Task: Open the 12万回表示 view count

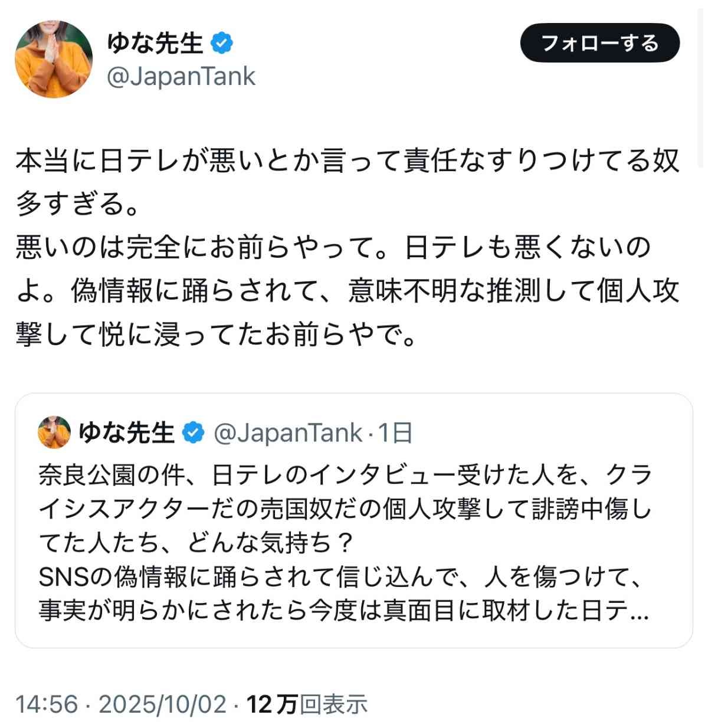Action: 307,704
